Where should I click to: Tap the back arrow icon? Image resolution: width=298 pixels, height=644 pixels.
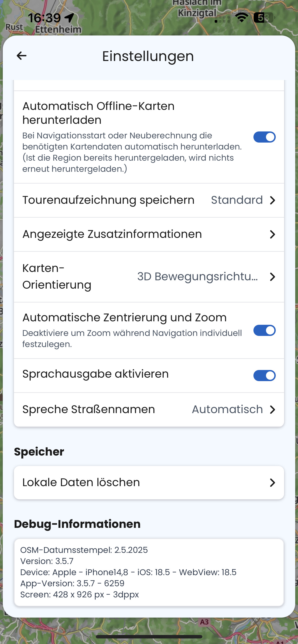[x=22, y=56]
